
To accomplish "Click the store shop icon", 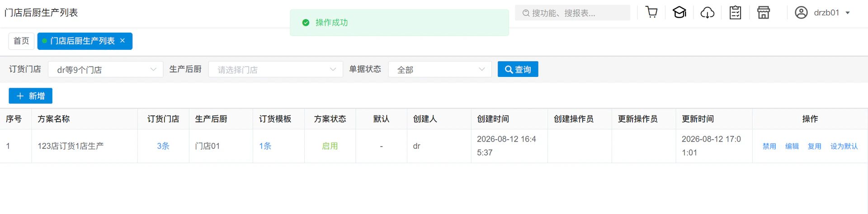I will 764,13.
